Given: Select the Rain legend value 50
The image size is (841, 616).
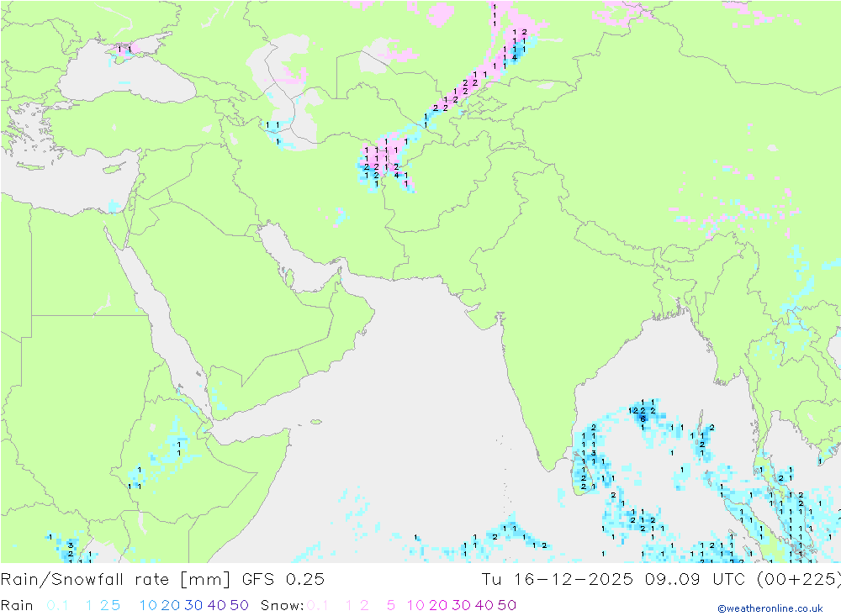Looking at the screenshot, I should point(239,605).
